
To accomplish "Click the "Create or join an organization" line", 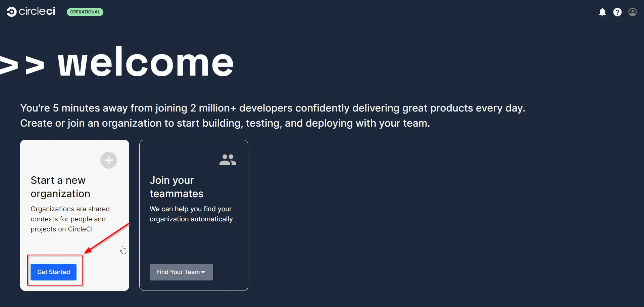I will [225, 123].
